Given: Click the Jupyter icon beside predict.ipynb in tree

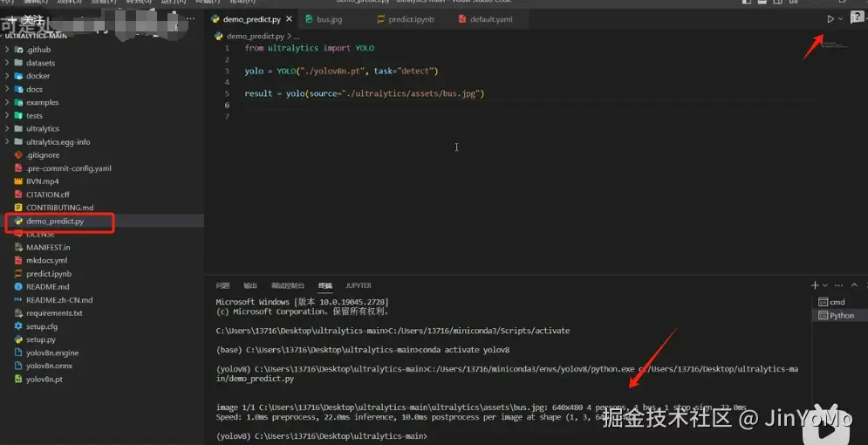Looking at the screenshot, I should (18, 273).
